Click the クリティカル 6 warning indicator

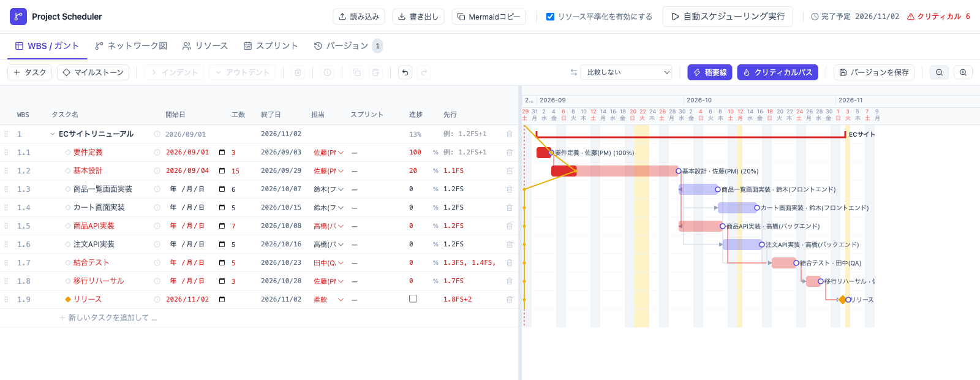click(938, 17)
